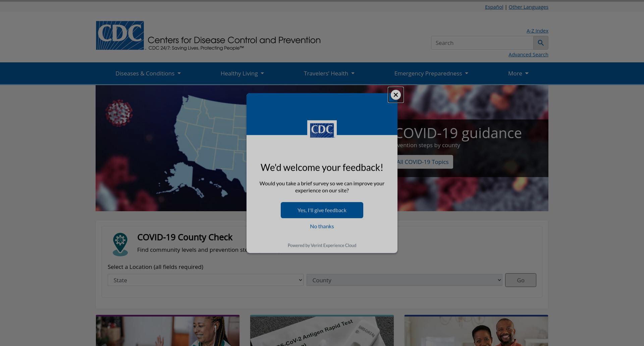Switch site language to Español
This screenshot has width=644, height=346.
[494, 7]
